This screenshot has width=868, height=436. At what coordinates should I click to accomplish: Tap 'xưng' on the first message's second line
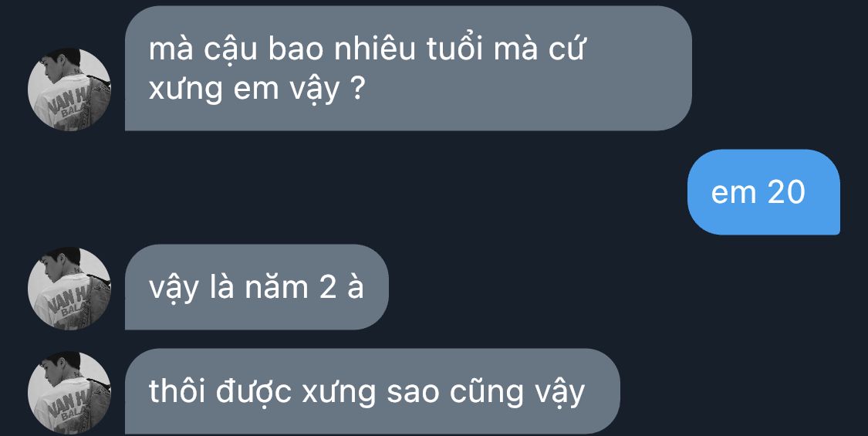(x=185, y=90)
